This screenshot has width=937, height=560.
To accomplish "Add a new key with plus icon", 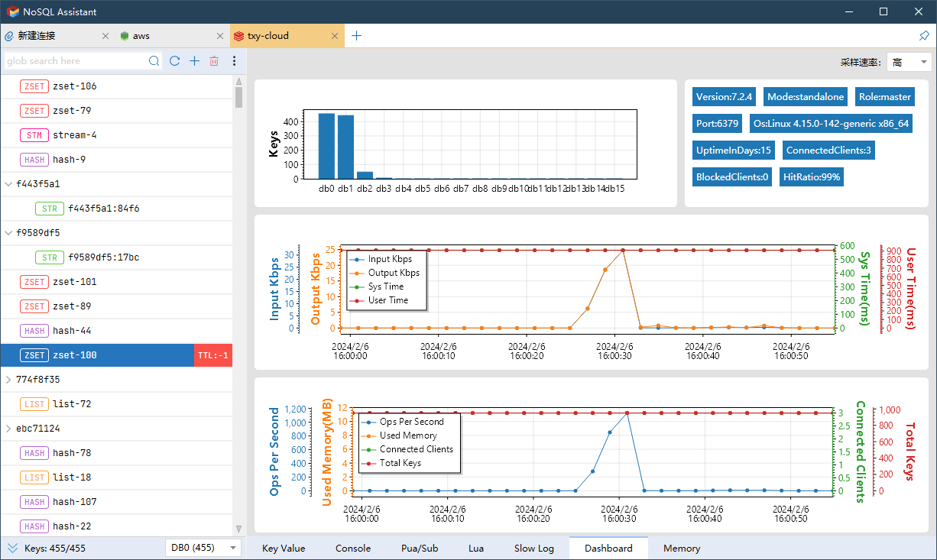I will coord(194,61).
